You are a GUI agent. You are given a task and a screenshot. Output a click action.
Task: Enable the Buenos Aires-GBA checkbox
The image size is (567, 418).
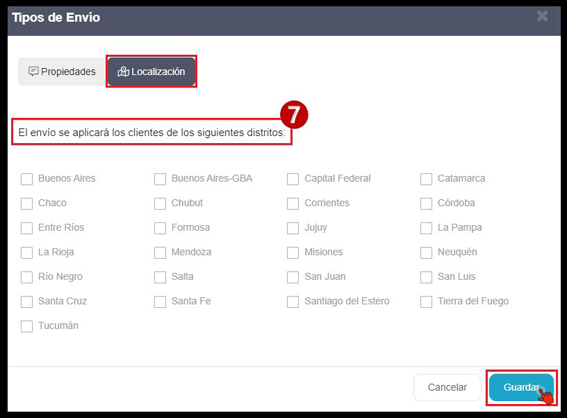coord(160,179)
